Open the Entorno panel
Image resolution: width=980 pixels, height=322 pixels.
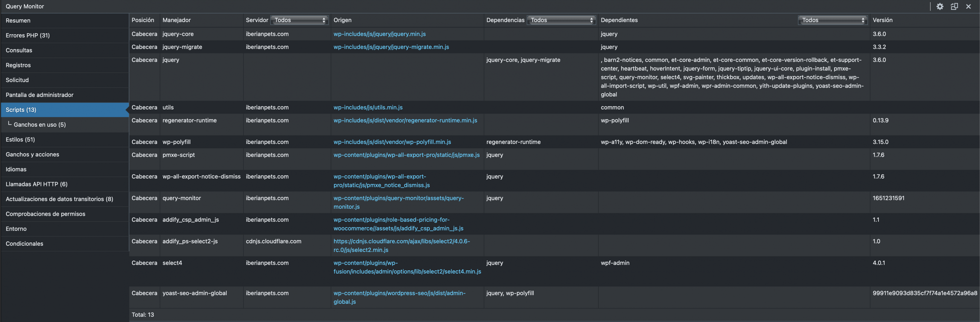[65, 228]
